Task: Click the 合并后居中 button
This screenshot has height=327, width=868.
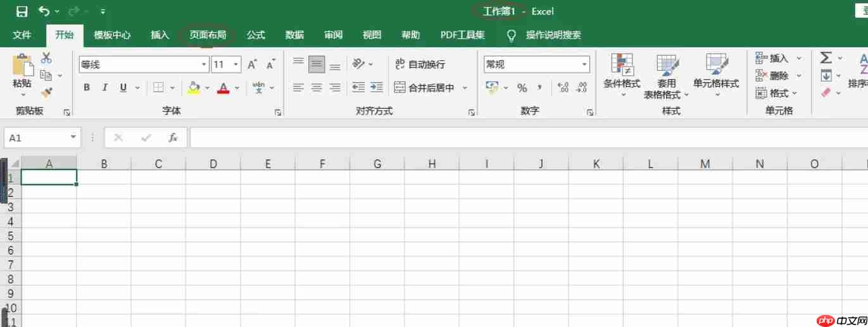Action: (424, 88)
